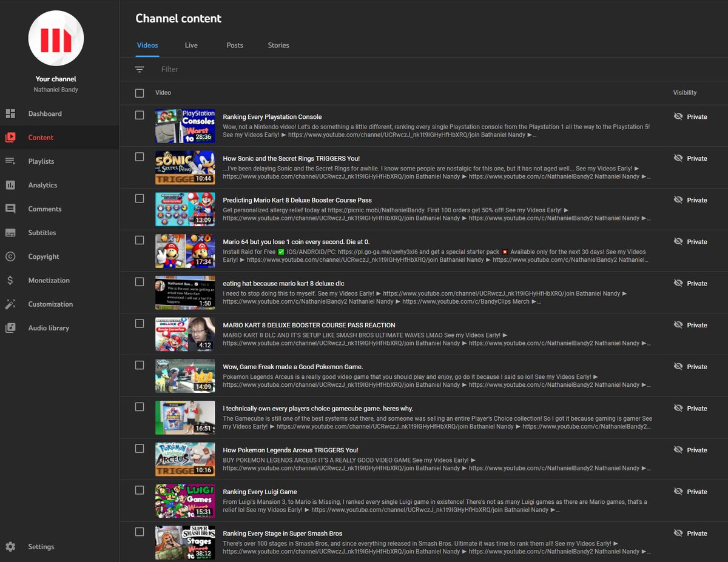This screenshot has width=728, height=562.
Task: Open How Sonic and the Secret Rings TRIGGERS You title
Action: click(x=291, y=159)
